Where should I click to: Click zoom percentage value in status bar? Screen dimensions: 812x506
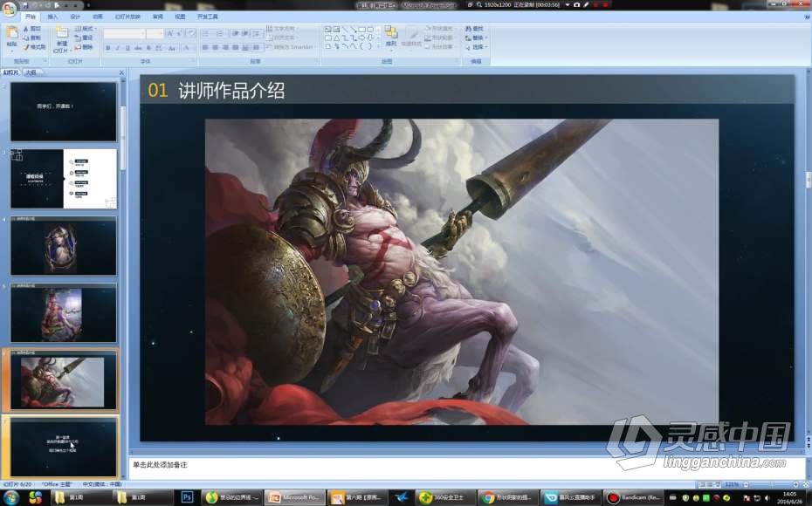pos(731,485)
